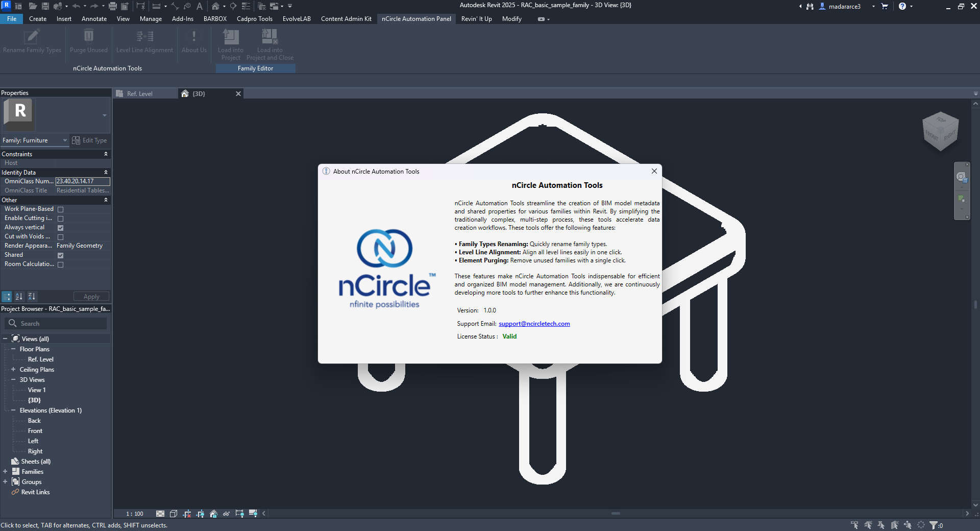
Task: Open the family type selector dropdown arrow
Action: click(105, 115)
